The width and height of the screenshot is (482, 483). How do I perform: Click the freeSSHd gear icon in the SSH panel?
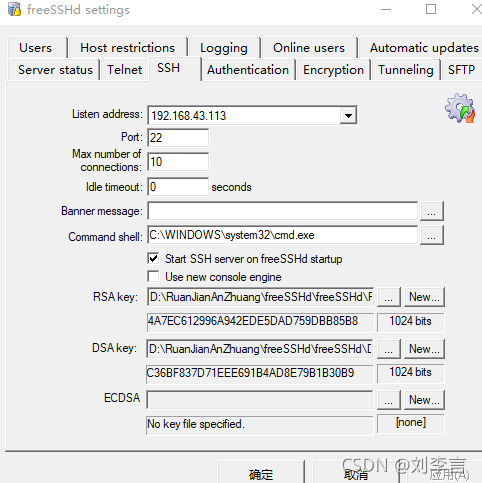click(460, 108)
